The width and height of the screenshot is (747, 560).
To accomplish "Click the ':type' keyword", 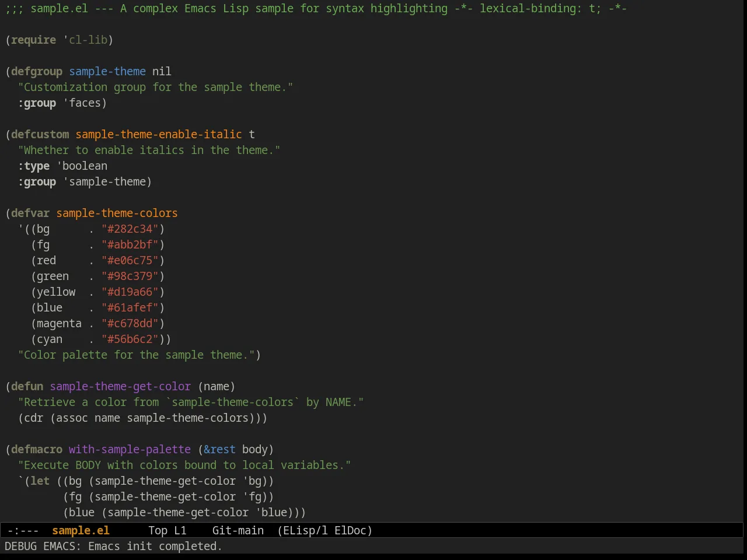I will [34, 166].
